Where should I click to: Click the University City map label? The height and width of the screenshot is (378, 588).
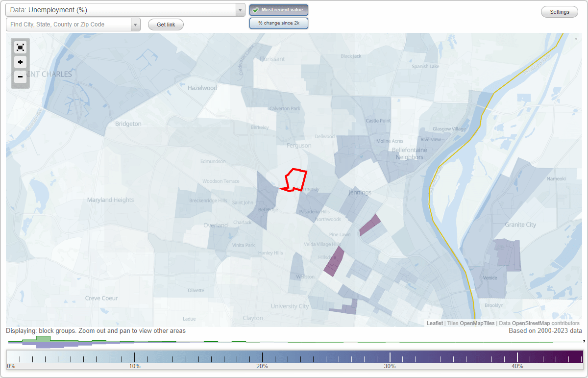click(290, 306)
